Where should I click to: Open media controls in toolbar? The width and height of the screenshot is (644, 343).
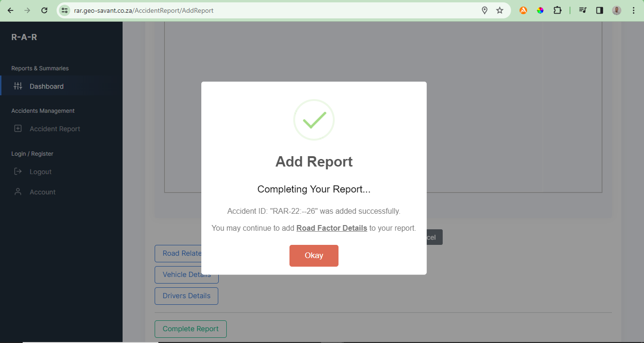click(583, 10)
